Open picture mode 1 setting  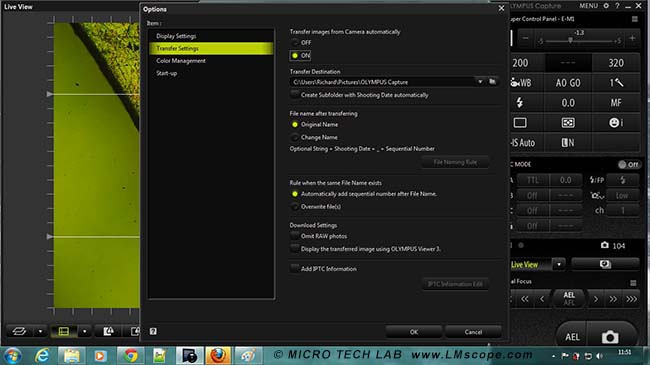coord(616,83)
